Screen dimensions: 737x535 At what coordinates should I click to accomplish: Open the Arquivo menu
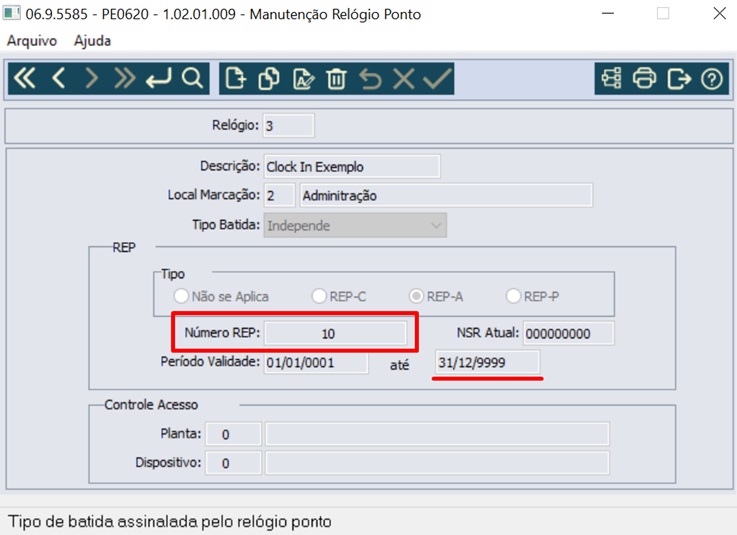tap(31, 41)
